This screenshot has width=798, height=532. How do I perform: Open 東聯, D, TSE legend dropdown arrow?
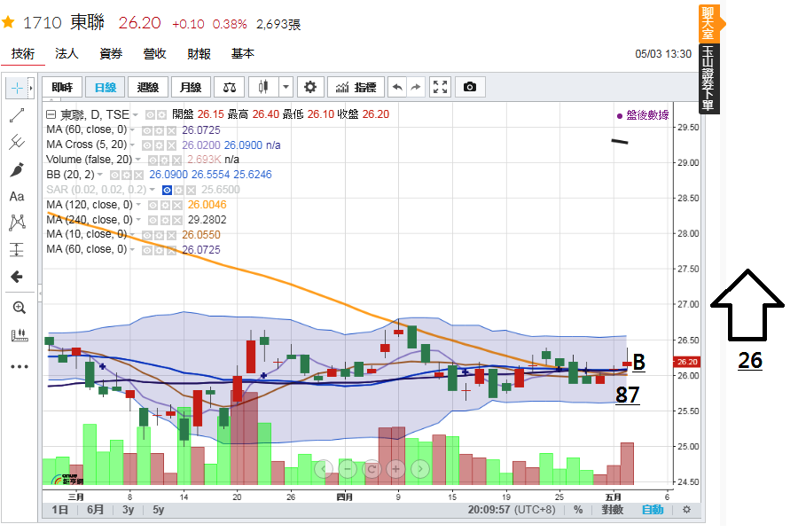[136, 115]
